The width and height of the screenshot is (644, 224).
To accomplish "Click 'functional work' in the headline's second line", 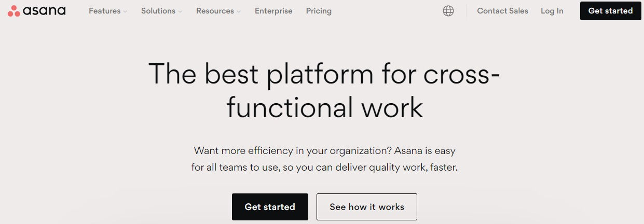I will [x=325, y=108].
